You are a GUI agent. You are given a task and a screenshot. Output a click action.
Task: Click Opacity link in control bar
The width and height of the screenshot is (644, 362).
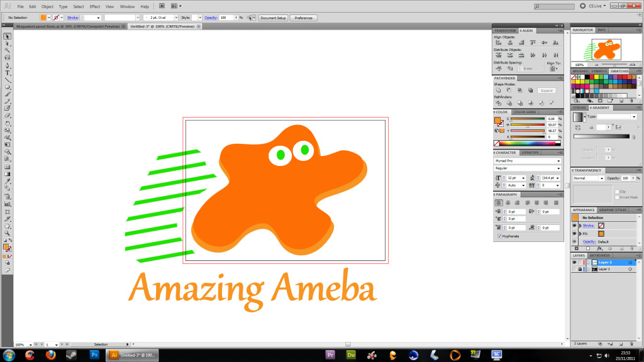(x=211, y=18)
